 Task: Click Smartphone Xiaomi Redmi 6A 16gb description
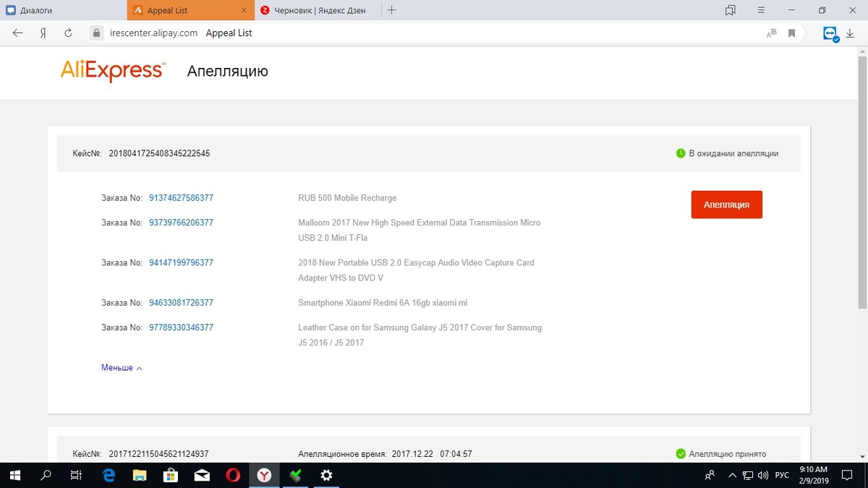tap(383, 303)
